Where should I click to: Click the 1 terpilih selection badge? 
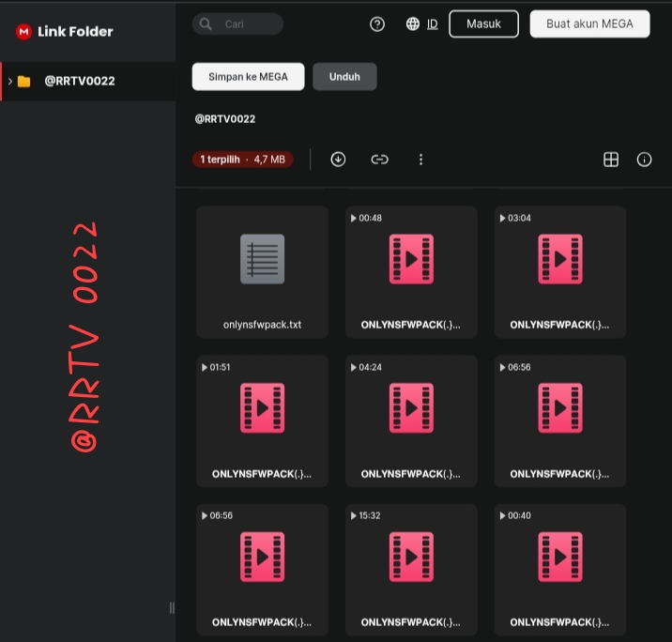click(x=242, y=160)
